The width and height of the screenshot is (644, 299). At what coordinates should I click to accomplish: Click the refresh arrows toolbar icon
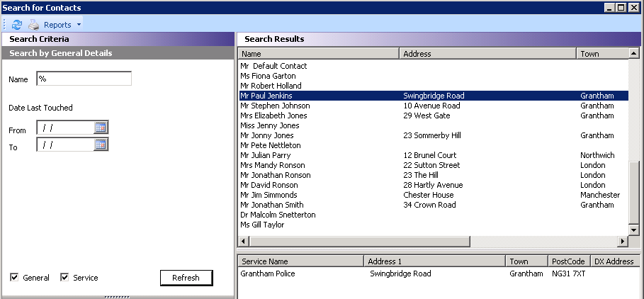(x=17, y=25)
